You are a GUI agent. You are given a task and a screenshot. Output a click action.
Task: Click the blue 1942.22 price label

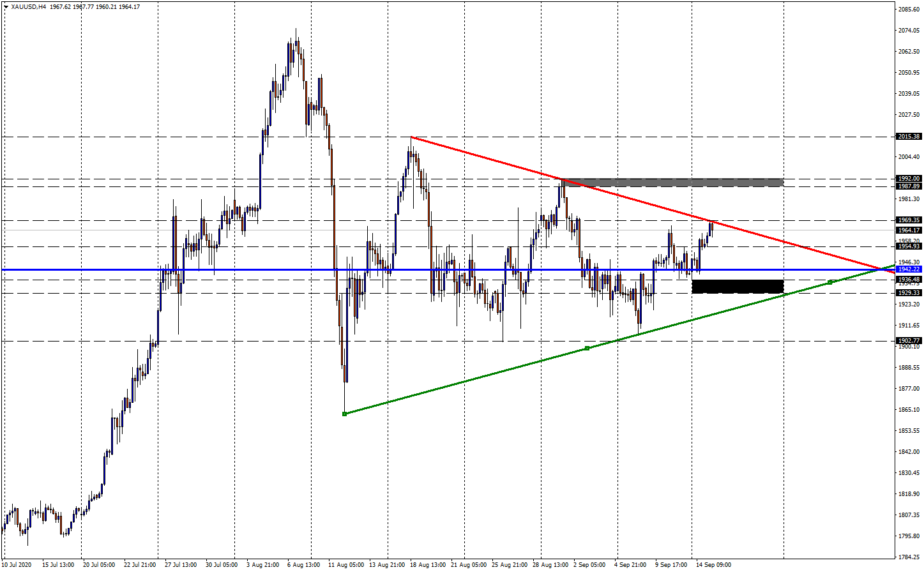909,269
